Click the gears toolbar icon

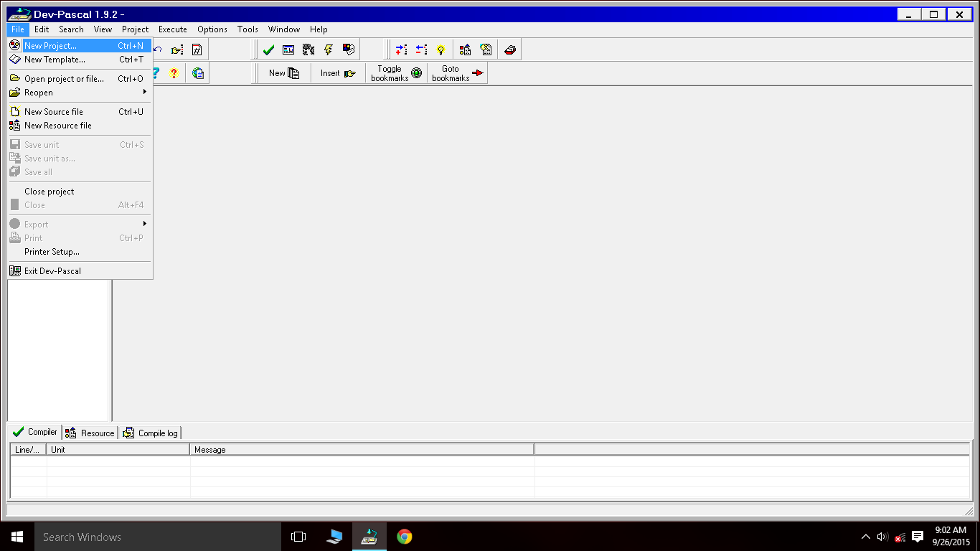point(308,50)
